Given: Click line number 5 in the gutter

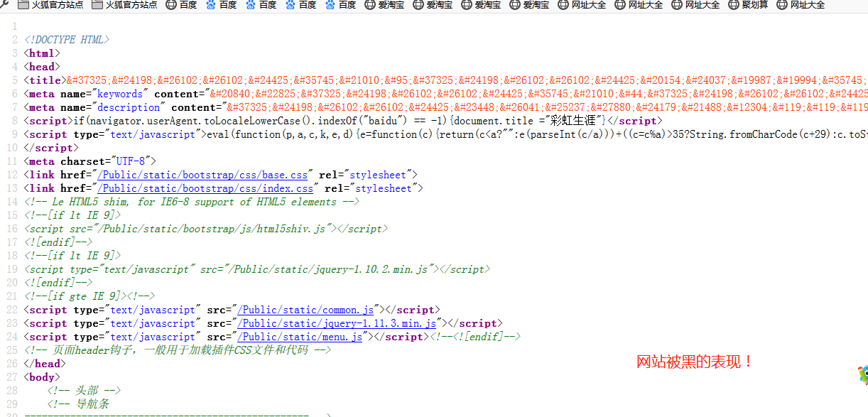Looking at the screenshot, I should tap(14, 80).
